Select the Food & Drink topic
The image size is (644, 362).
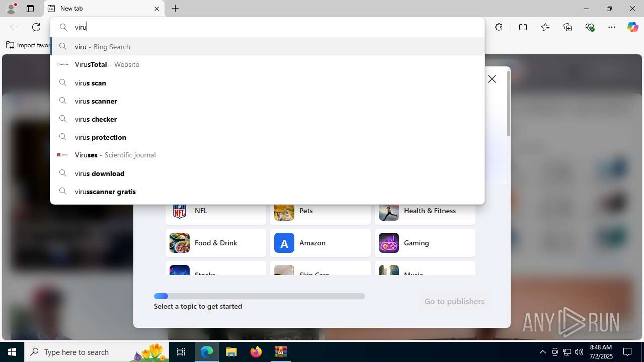[x=216, y=243]
